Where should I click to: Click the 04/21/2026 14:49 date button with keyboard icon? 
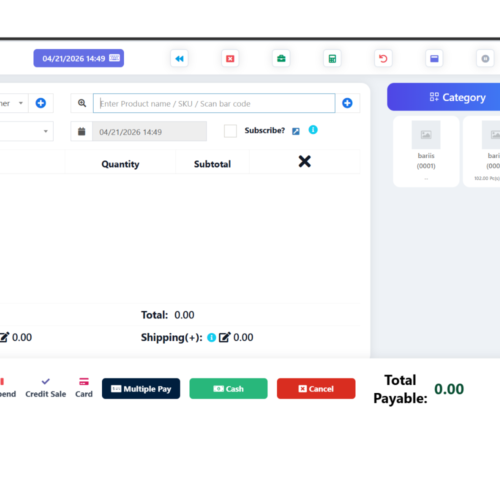point(79,58)
